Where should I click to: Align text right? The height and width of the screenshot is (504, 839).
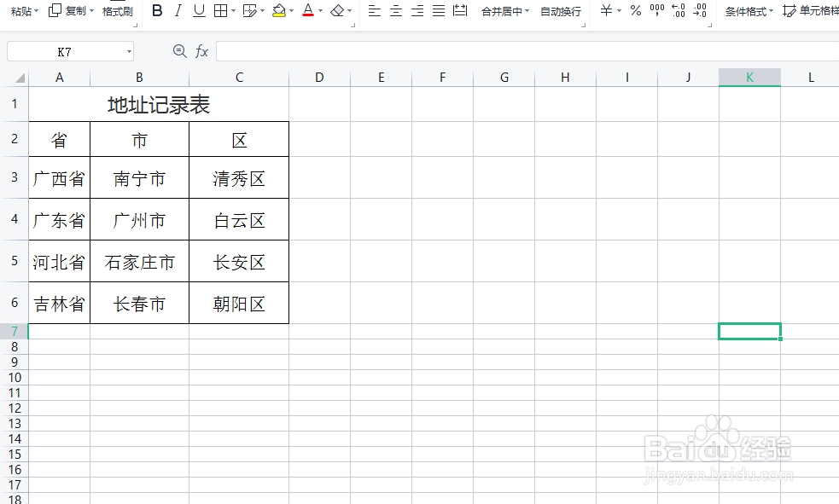coord(417,10)
